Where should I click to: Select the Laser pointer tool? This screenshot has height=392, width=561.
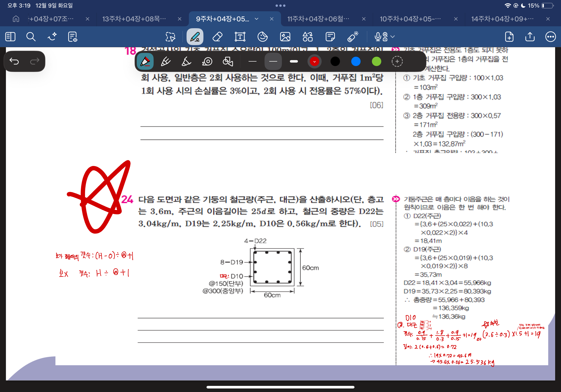(x=353, y=37)
